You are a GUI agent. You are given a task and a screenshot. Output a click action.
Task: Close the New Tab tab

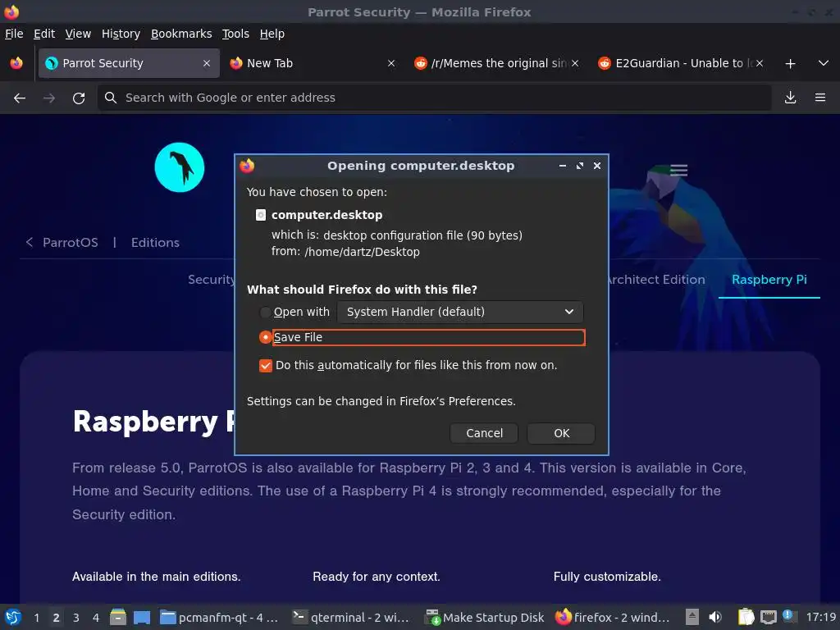(391, 63)
